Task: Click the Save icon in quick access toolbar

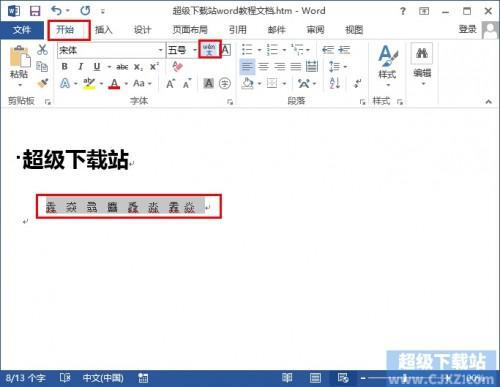Action: [35, 11]
